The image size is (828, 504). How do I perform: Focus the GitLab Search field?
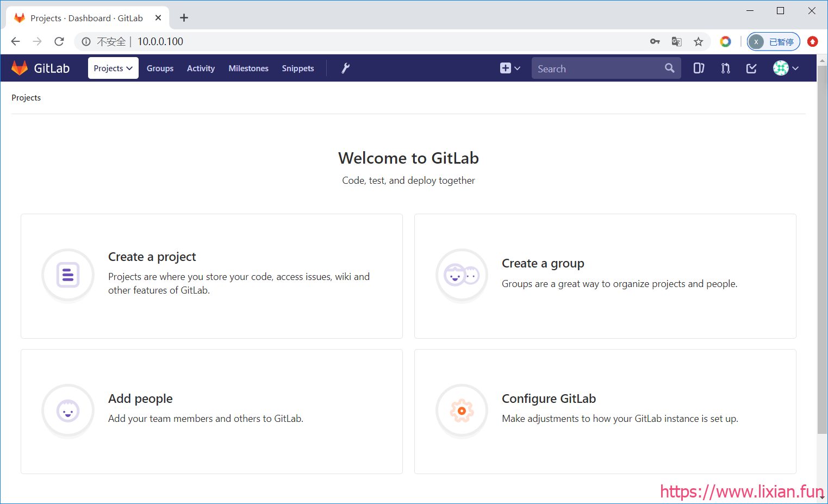click(x=597, y=69)
